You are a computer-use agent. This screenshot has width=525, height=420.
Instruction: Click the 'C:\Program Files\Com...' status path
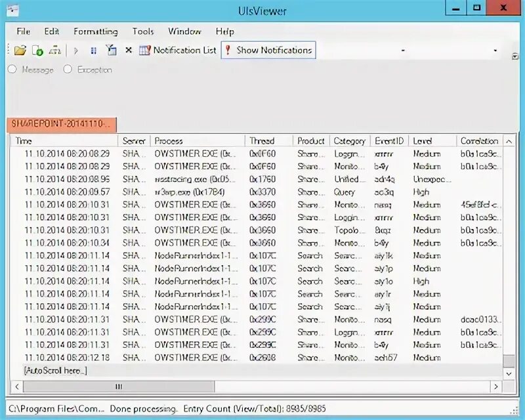56,409
